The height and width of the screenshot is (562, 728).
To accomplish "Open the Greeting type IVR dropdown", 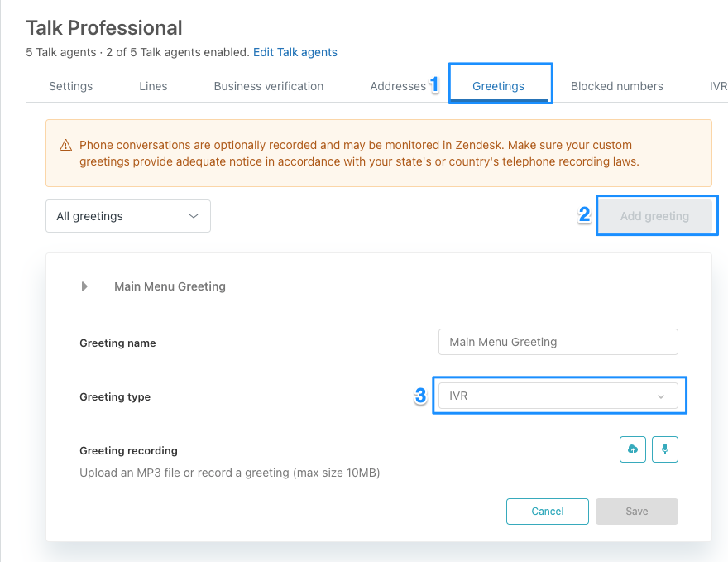I will pos(558,396).
